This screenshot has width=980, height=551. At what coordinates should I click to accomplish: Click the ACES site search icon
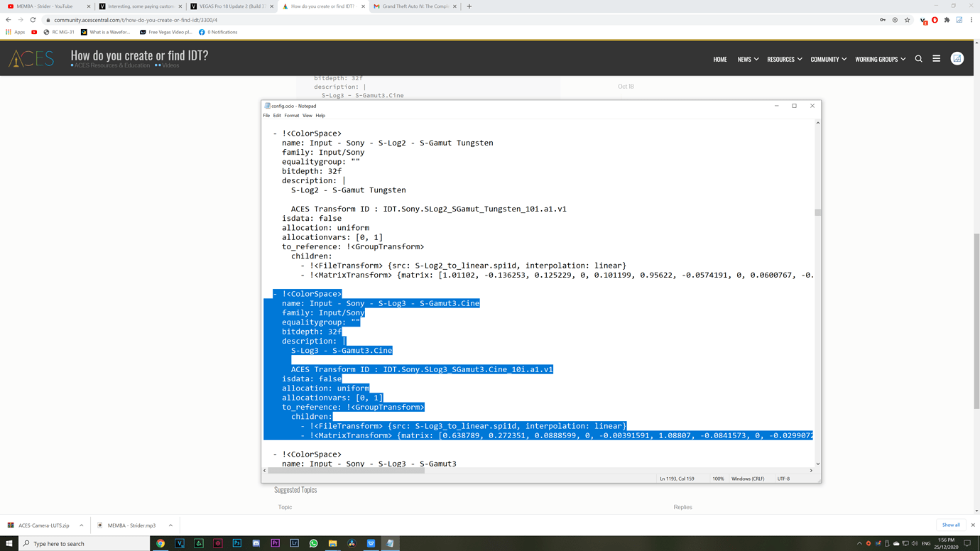point(918,59)
